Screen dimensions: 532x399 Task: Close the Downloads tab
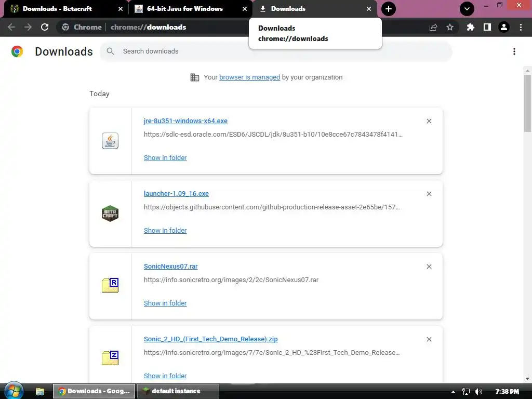click(369, 9)
